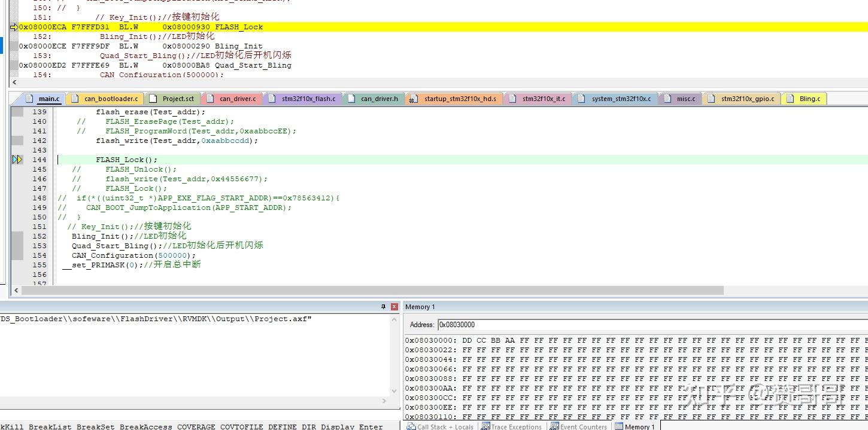Open the Event Counters panel icon
Viewport: 868px width, 430px height.
point(556,426)
